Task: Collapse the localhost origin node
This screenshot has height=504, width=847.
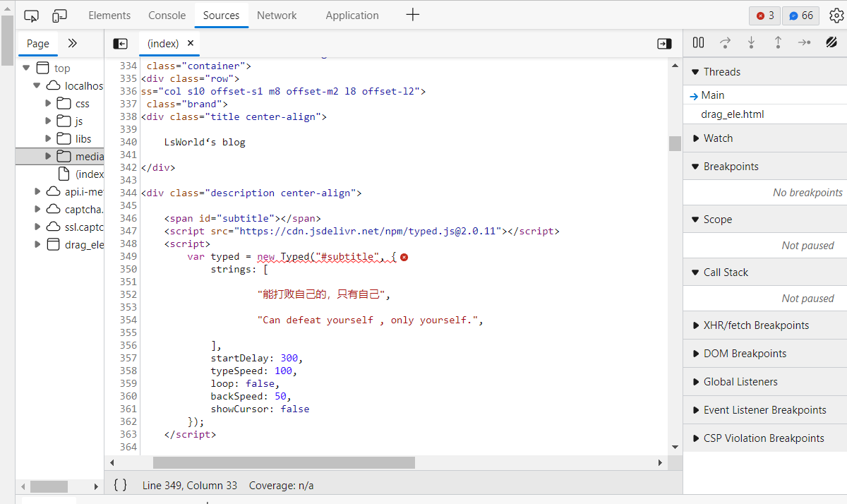Action: coord(37,85)
